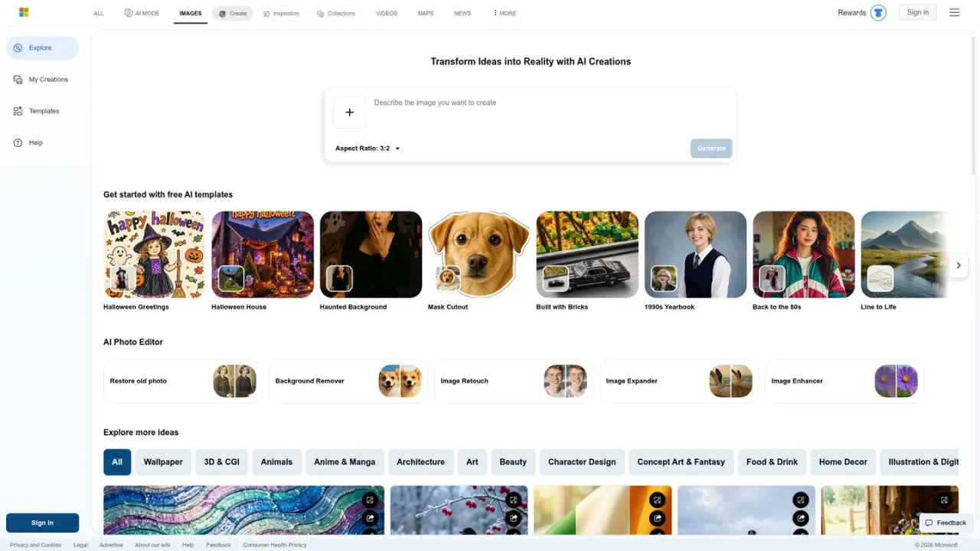Open the Aspect Ratio 3:2 dropdown
The image size is (980, 551).
pyautogui.click(x=367, y=148)
